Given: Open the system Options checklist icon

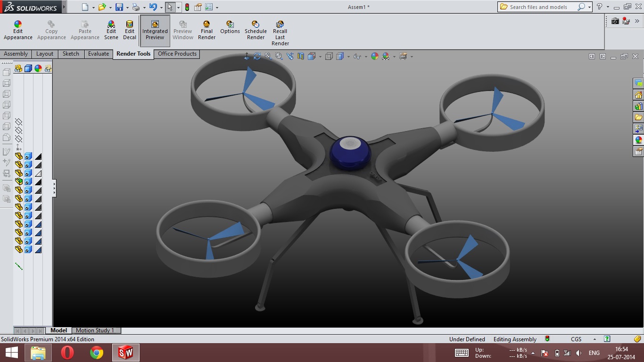Looking at the screenshot, I should pyautogui.click(x=209, y=7).
